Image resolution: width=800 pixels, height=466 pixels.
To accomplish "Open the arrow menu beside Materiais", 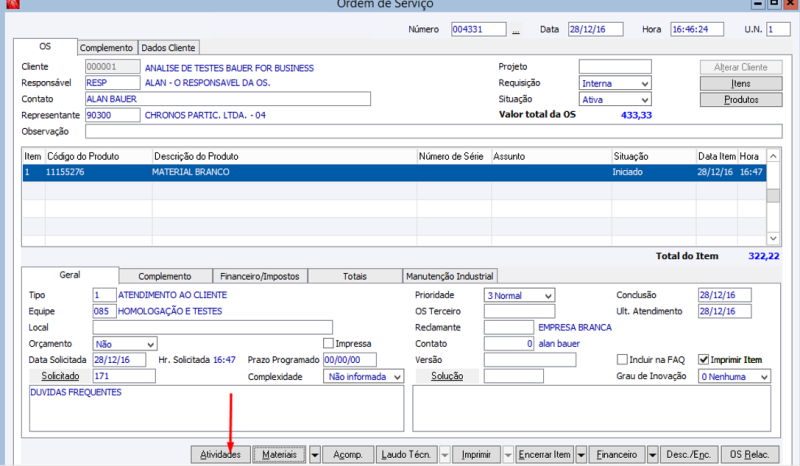I will coord(315,454).
